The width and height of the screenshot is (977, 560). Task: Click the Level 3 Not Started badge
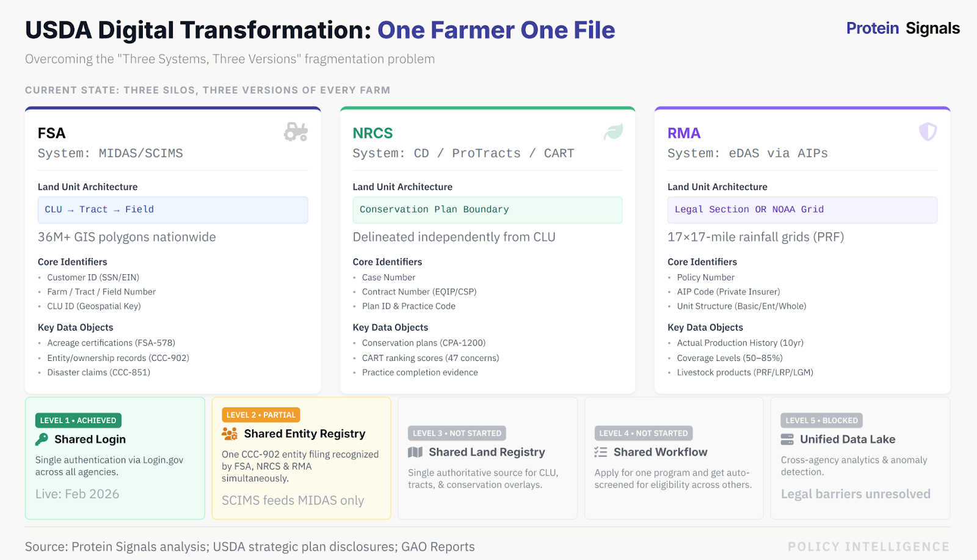[x=457, y=433]
